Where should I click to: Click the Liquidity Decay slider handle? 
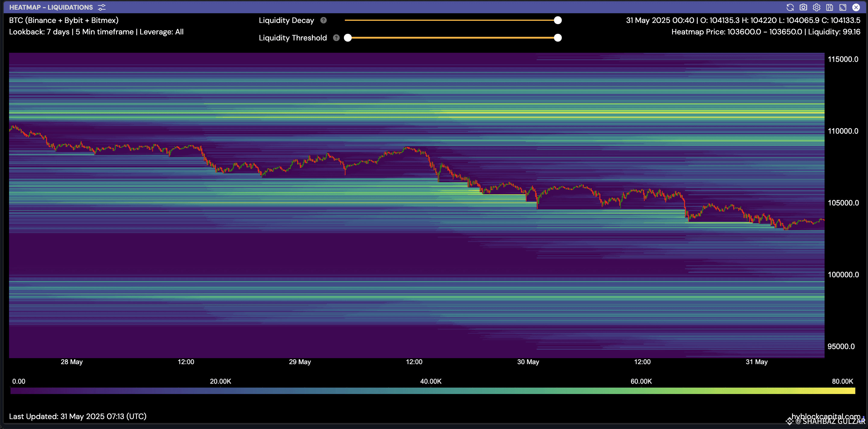pos(558,20)
